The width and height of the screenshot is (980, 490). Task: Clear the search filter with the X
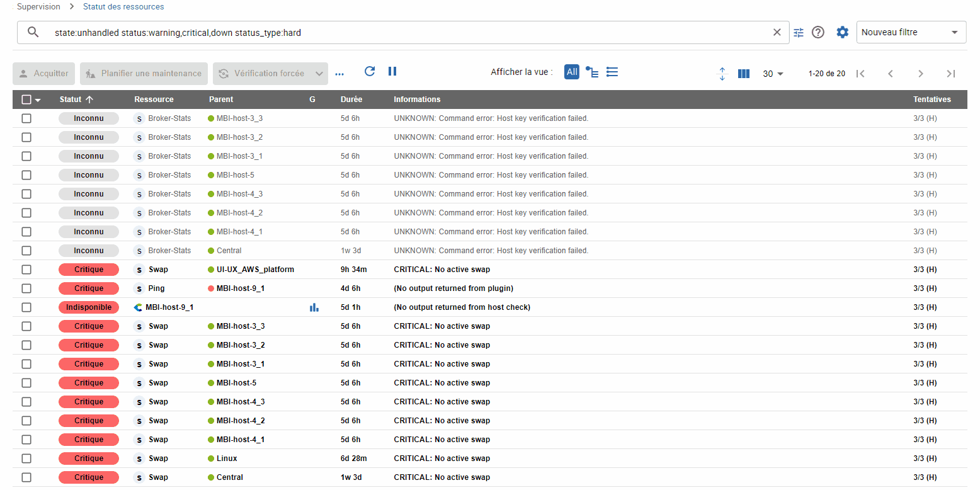coord(777,33)
